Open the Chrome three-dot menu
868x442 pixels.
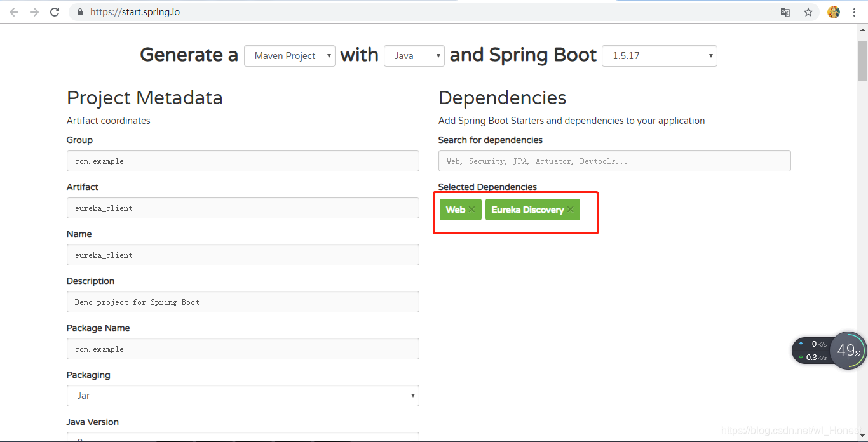point(855,12)
